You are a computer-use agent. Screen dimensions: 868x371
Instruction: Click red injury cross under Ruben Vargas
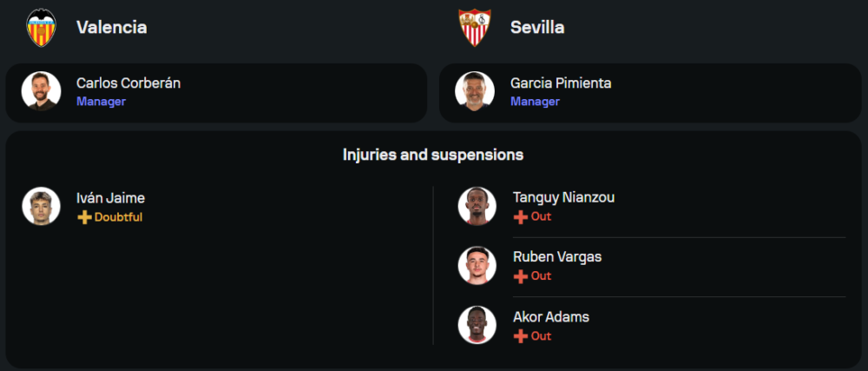521,276
